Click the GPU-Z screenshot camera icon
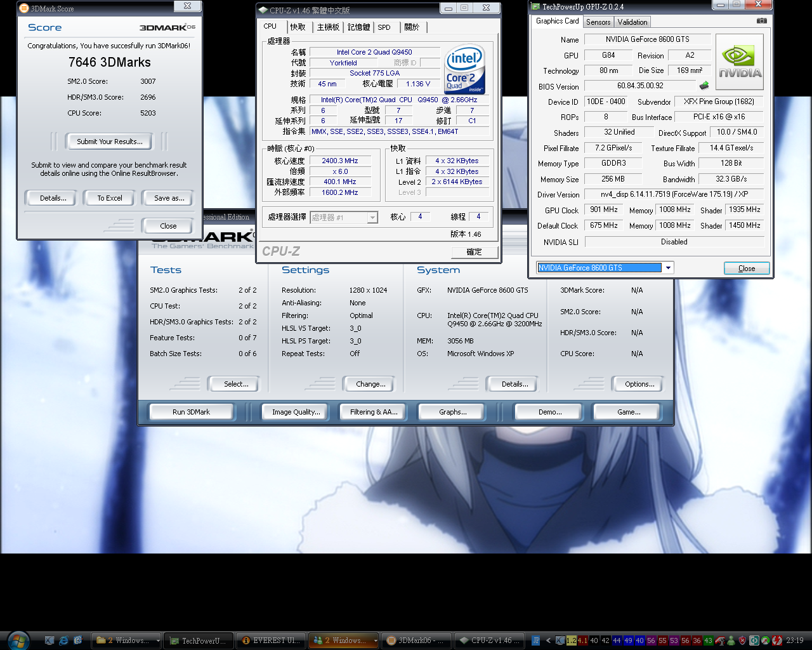The width and height of the screenshot is (812, 650). (x=762, y=21)
